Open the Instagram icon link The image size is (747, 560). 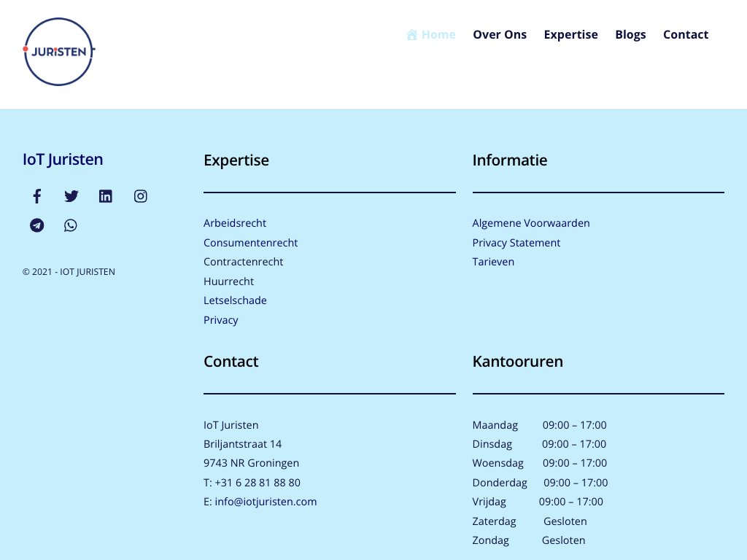click(x=141, y=196)
